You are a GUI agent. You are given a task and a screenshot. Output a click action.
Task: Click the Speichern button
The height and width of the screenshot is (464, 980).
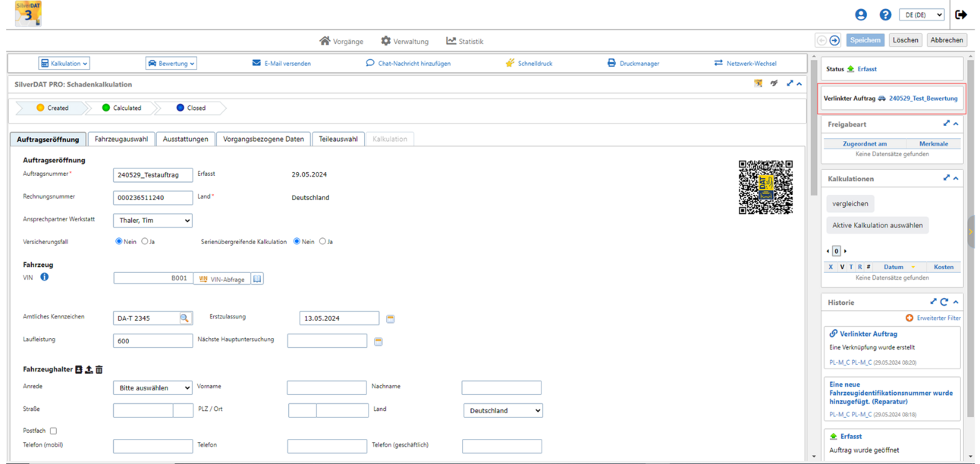865,40
